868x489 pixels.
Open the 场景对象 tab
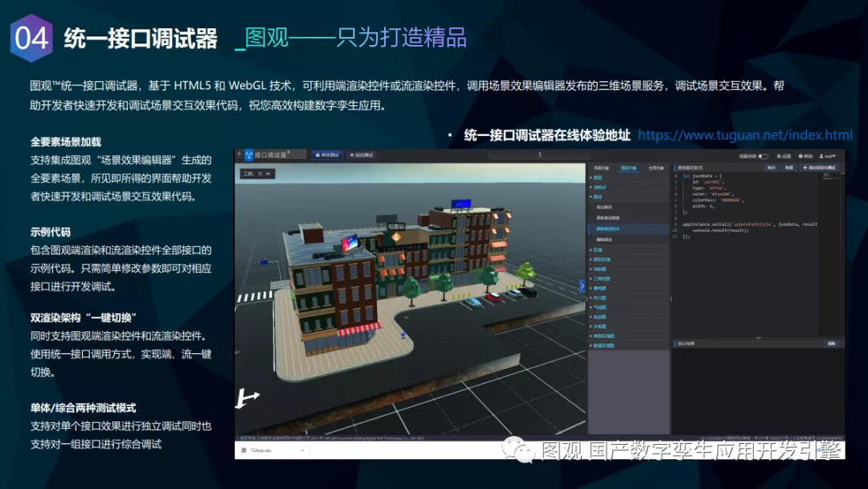click(601, 168)
